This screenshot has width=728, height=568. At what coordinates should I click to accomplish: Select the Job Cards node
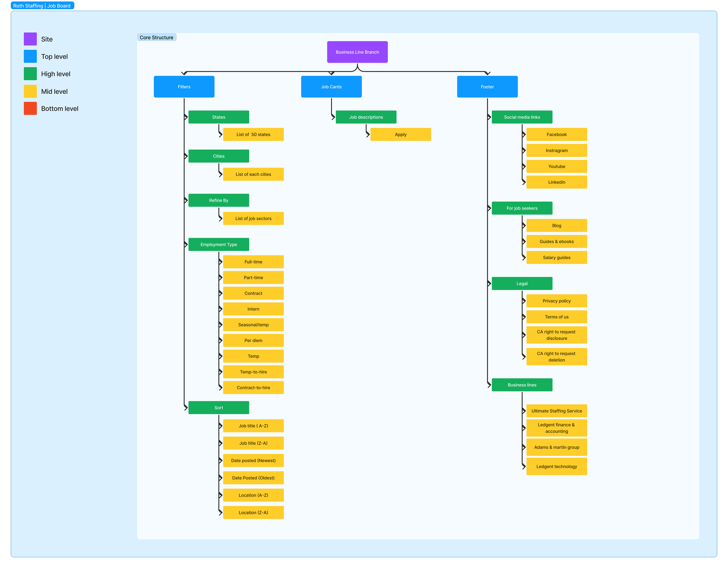(x=331, y=87)
